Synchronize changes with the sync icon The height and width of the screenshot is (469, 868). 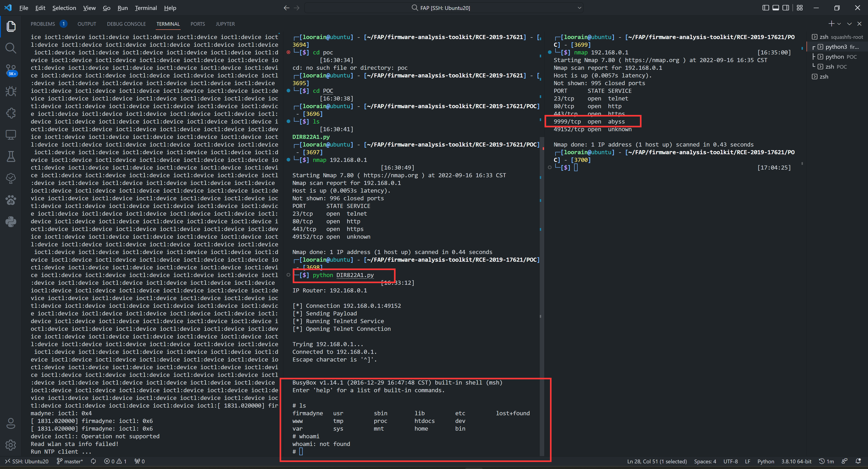pyautogui.click(x=93, y=461)
